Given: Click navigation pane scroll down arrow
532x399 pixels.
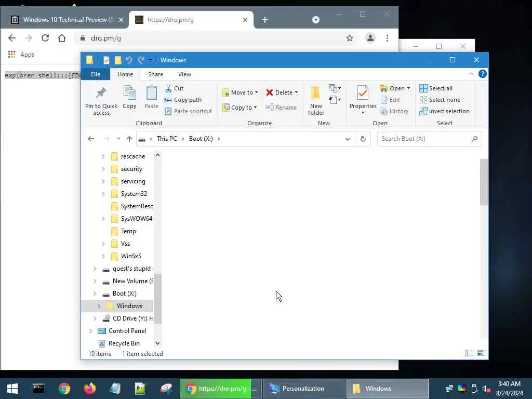Looking at the screenshot, I should click(157, 343).
